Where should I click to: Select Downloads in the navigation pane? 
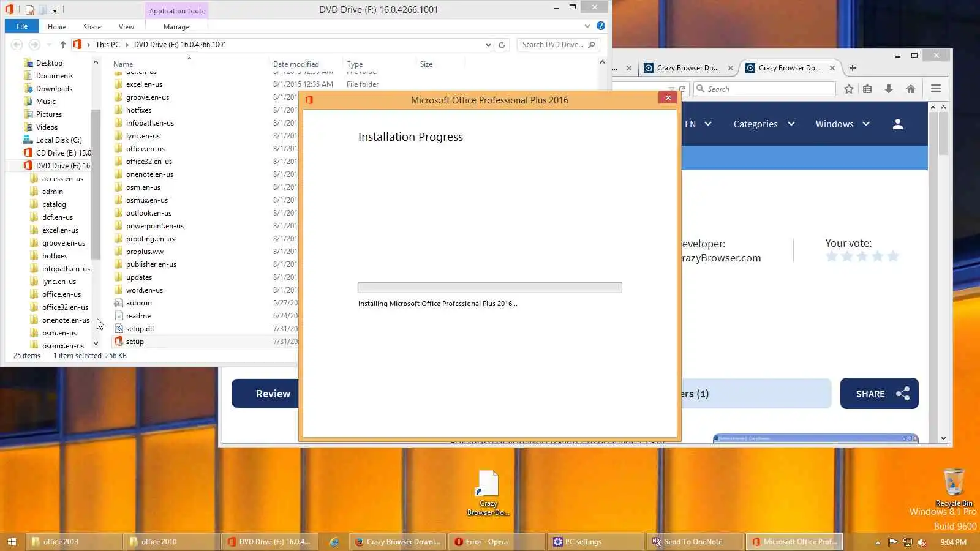[54, 89]
